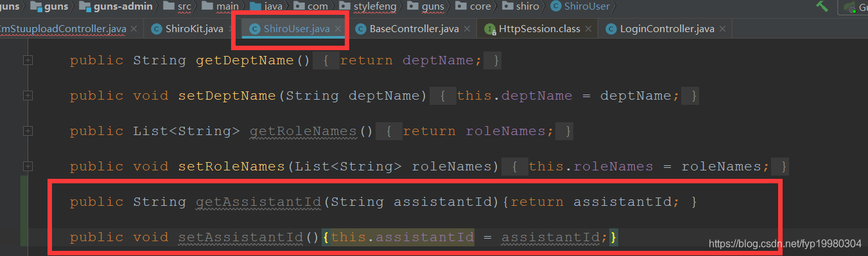Close the ShiroUser.java tab
868x256 pixels.
pyautogui.click(x=337, y=29)
